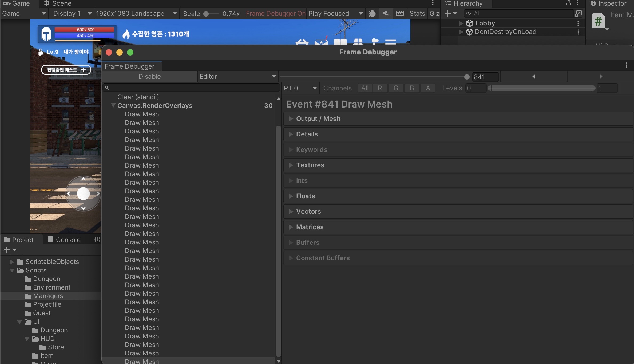Screen dimensions: 634x364
Task: Toggle the R channel button
Action: coord(380,88)
